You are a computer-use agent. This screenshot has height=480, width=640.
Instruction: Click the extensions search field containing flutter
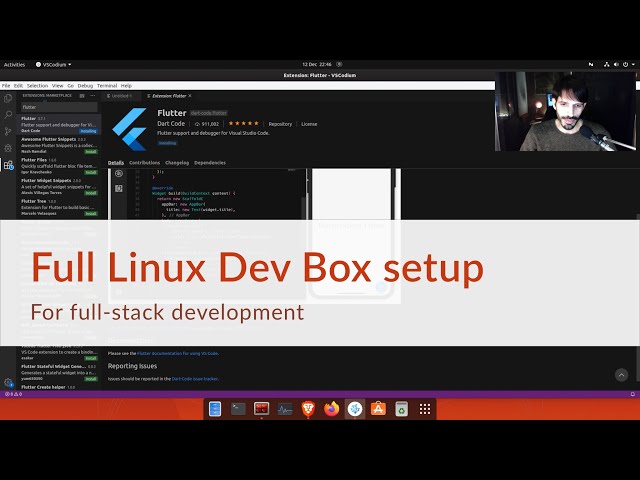pyautogui.click(x=59, y=107)
